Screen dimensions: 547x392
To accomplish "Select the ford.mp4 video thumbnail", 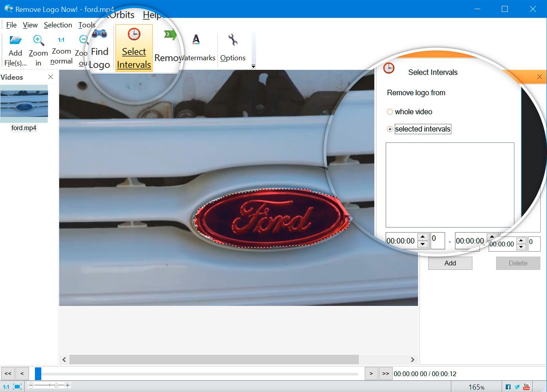I will (x=24, y=104).
